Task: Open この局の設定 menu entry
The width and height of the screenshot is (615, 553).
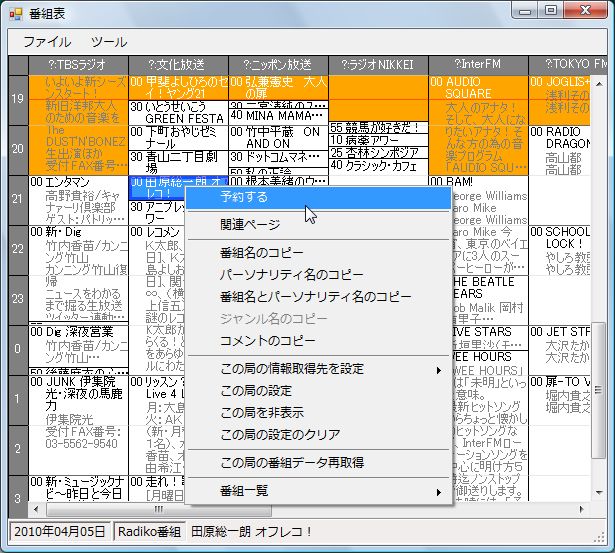Action: (318, 391)
